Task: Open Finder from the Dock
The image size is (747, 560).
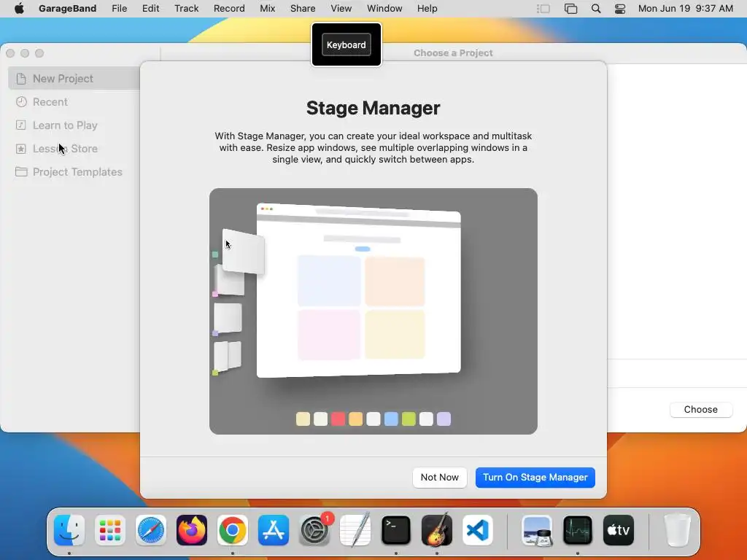Action: click(69, 530)
